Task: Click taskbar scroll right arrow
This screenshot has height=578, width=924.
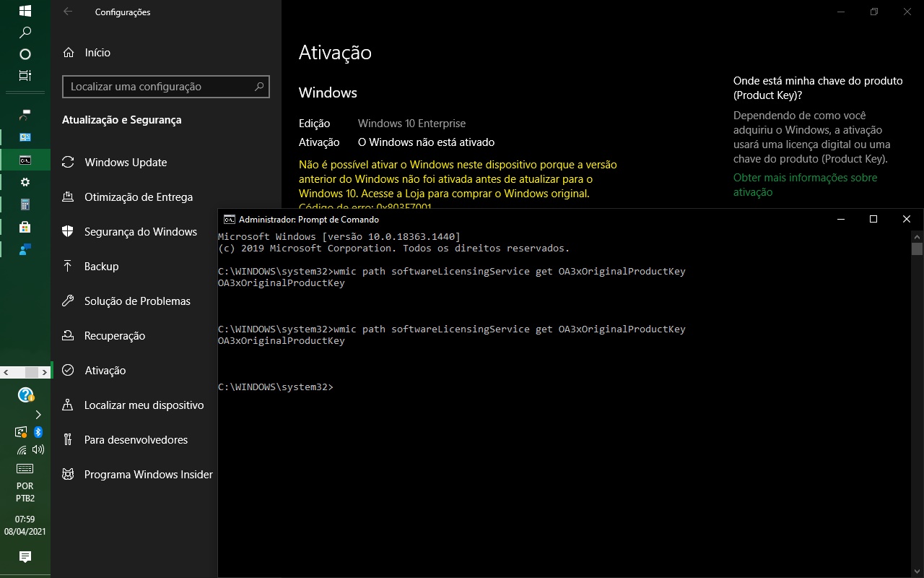Action: point(44,372)
